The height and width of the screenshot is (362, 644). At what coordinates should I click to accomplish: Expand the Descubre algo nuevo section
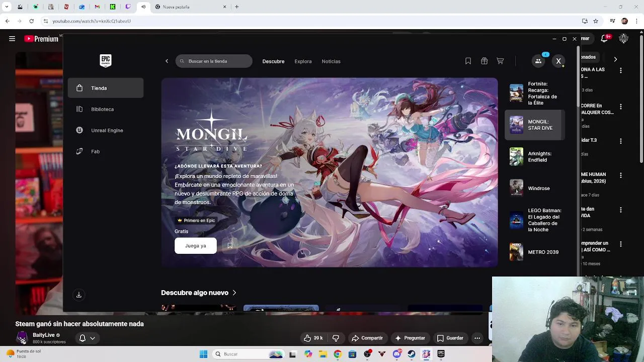tap(199, 293)
